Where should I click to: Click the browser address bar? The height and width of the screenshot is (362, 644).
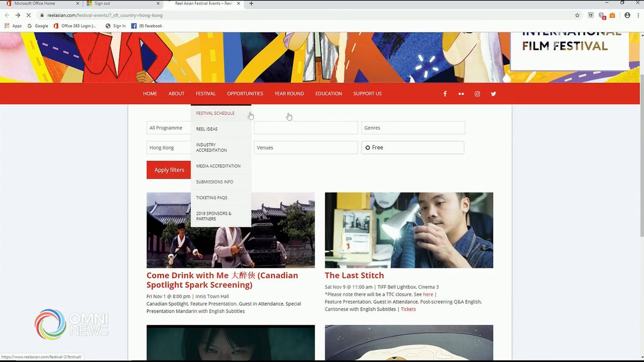point(302,15)
